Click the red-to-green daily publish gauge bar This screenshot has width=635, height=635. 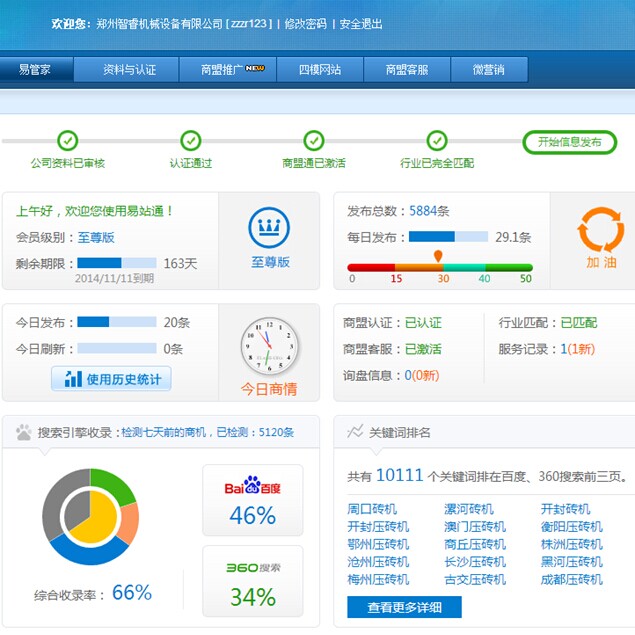pos(440,267)
